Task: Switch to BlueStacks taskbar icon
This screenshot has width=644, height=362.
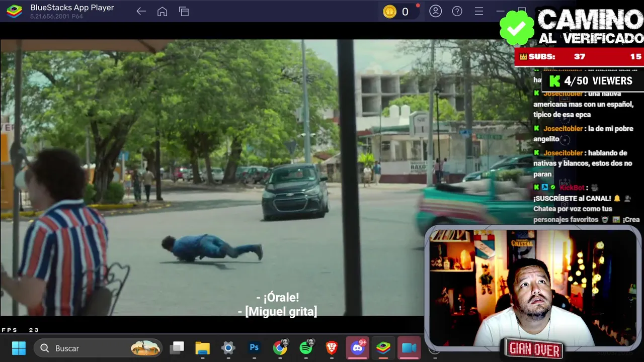Action: pos(383,347)
